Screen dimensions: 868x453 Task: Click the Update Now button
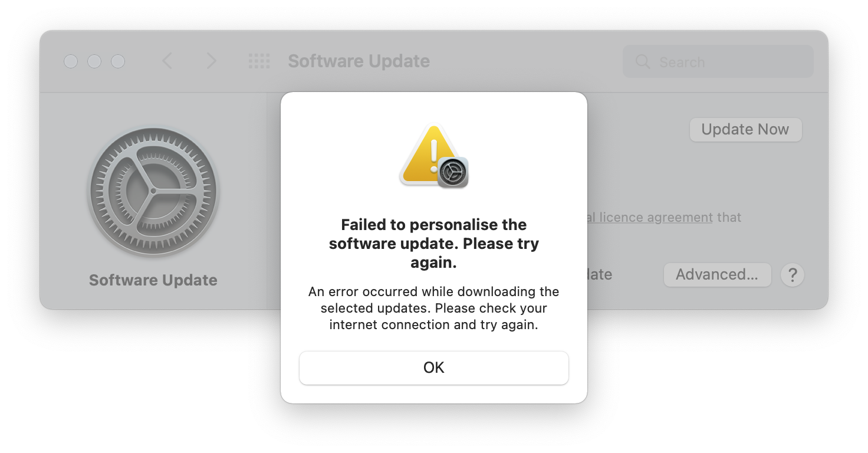745,130
